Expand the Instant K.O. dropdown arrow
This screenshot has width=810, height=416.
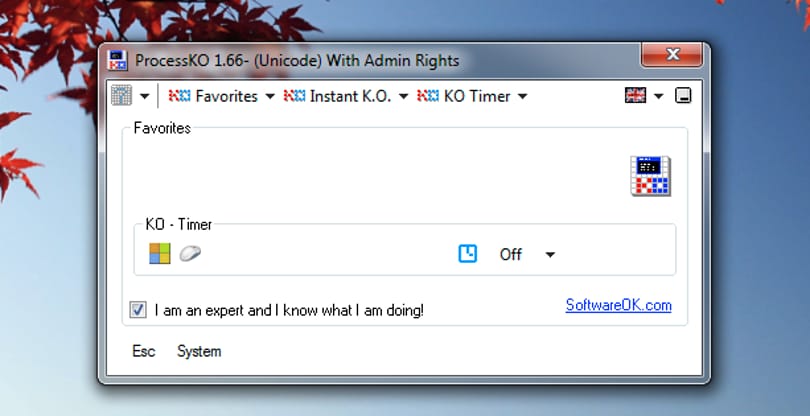coord(403,96)
